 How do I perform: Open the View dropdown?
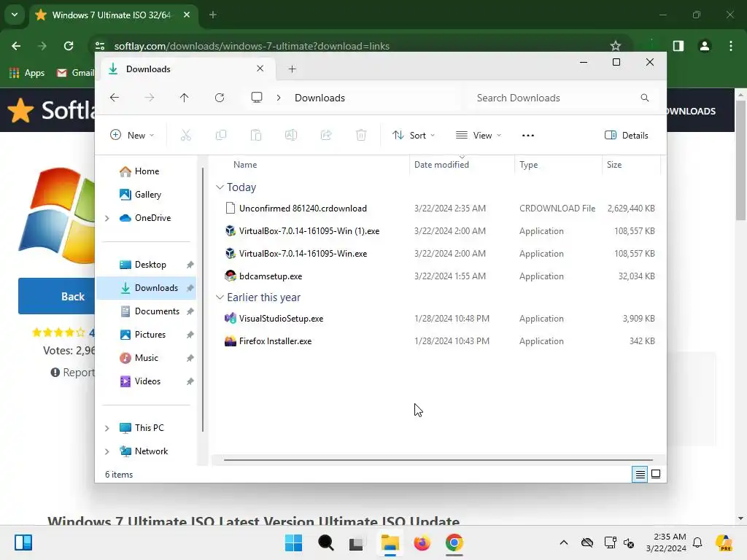[x=479, y=135]
